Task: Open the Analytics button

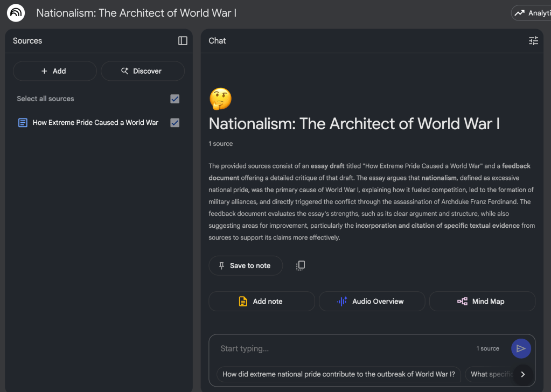Action: [x=531, y=13]
